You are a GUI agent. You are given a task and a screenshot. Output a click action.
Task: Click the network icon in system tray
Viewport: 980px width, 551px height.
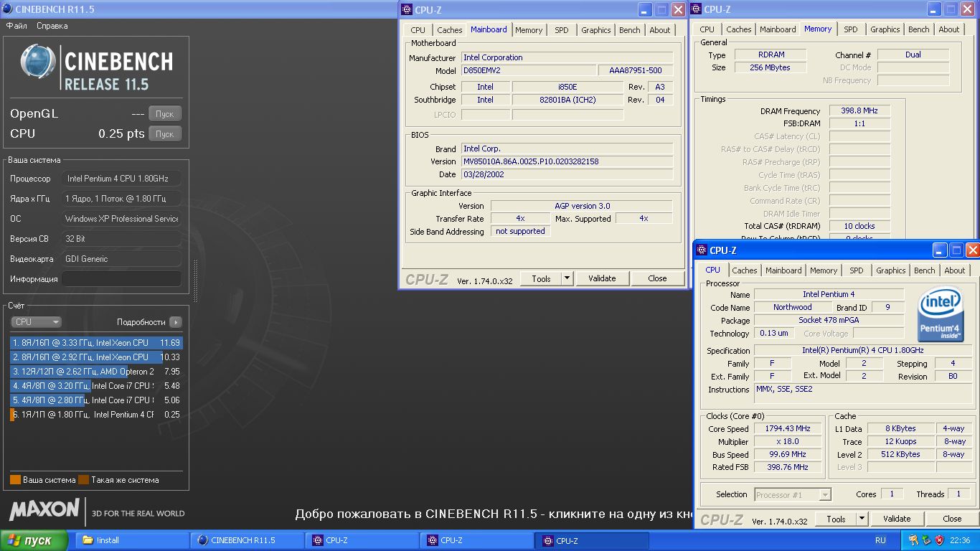[x=913, y=540]
